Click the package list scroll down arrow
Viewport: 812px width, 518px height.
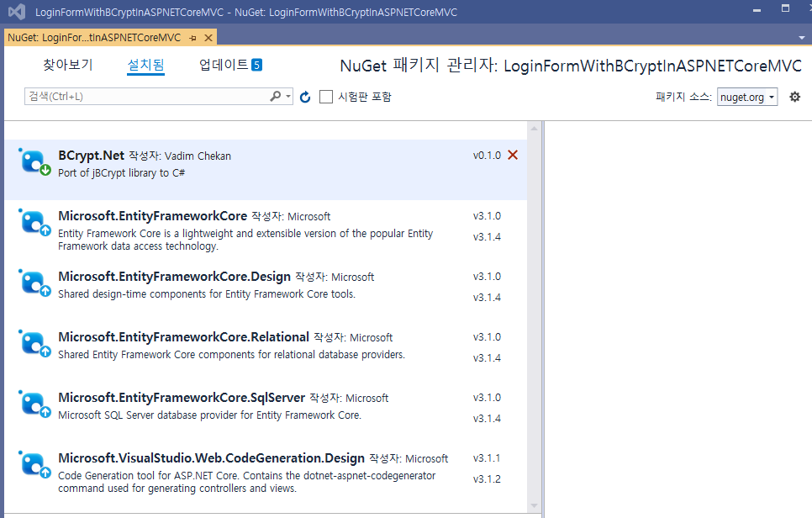(x=534, y=505)
